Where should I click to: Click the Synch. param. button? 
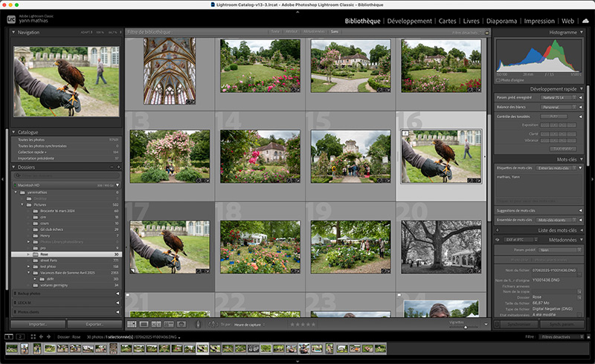pos(562,324)
